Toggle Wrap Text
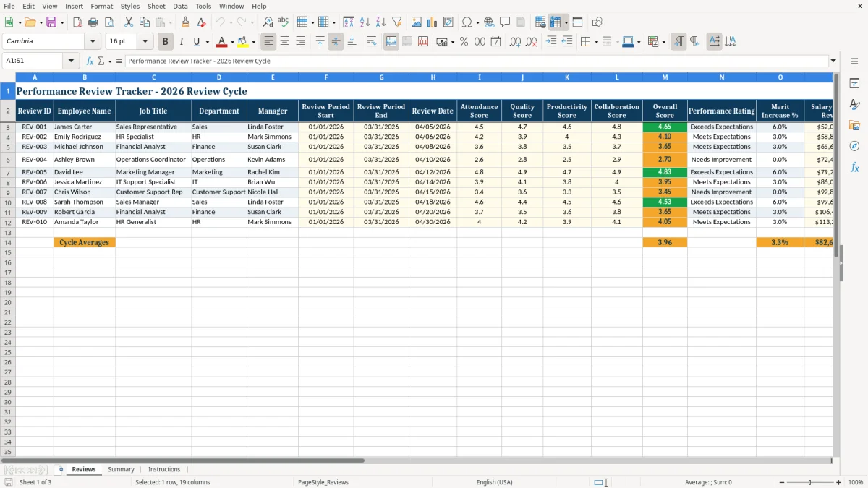Screen dimensions: 868x488 click(372, 42)
